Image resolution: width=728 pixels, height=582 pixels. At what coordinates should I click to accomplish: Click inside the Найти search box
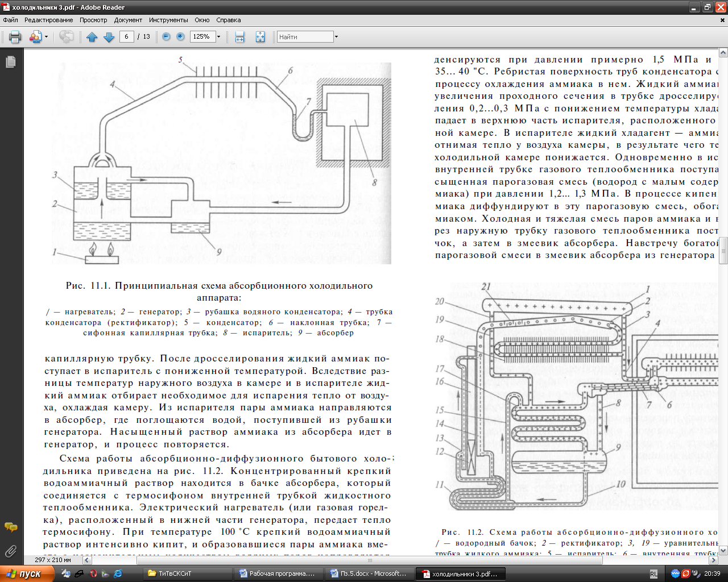(305, 37)
